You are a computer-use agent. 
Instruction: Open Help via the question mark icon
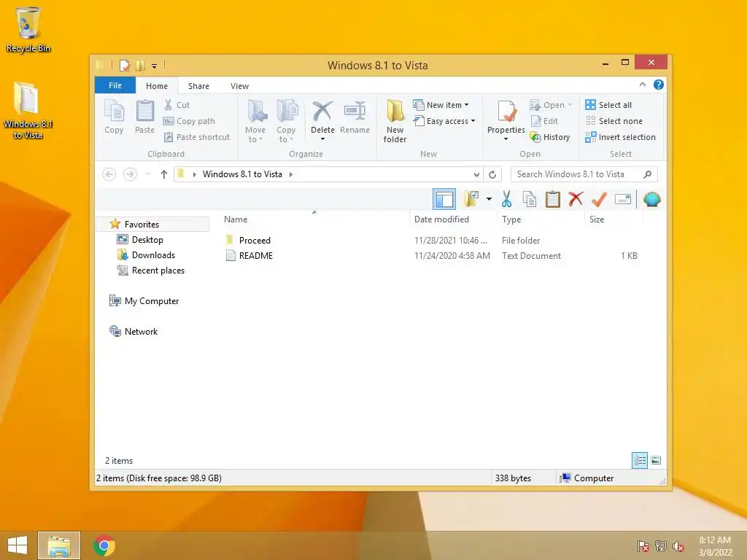click(x=659, y=85)
